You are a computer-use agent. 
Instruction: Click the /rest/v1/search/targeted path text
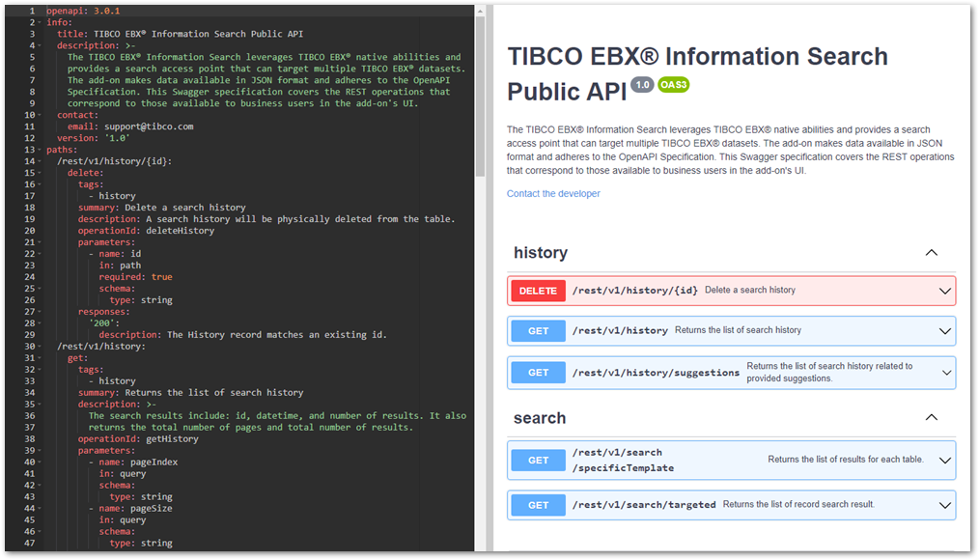point(644,504)
